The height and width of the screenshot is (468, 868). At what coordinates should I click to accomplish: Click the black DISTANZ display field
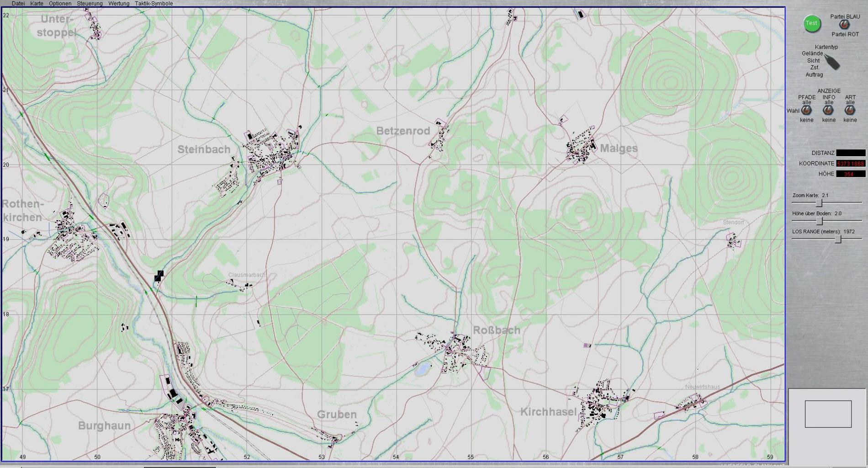[851, 153]
